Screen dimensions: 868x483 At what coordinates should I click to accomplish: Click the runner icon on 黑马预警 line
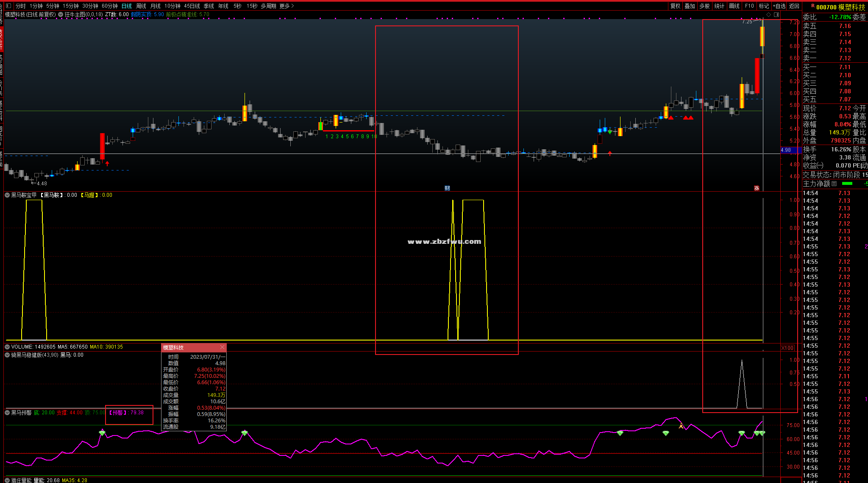(x=681, y=426)
